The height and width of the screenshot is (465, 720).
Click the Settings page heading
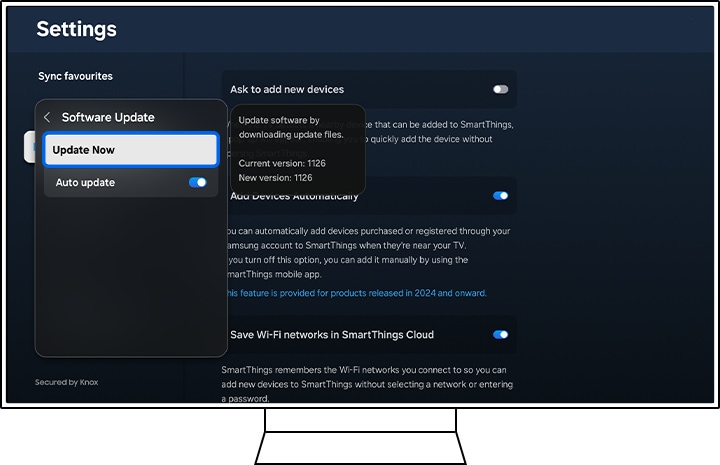76,29
